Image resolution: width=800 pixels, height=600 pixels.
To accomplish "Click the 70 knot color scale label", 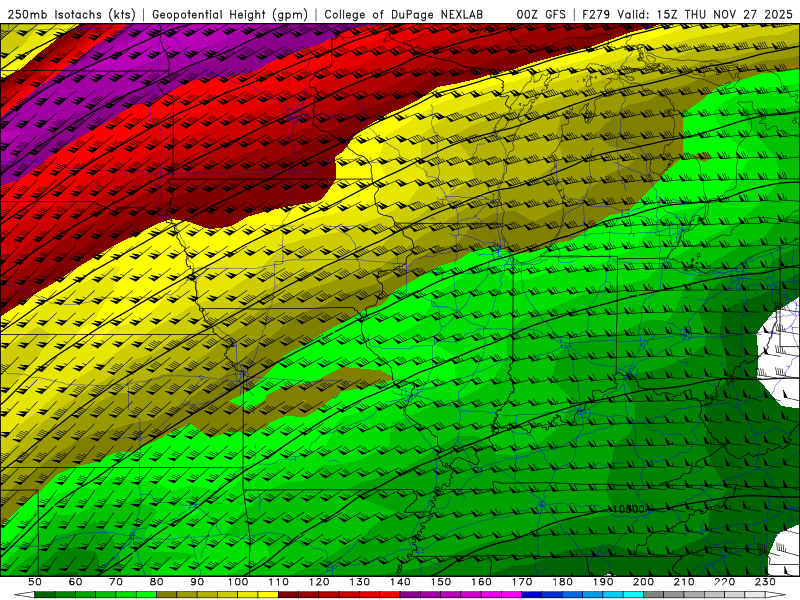I will coord(116,582).
